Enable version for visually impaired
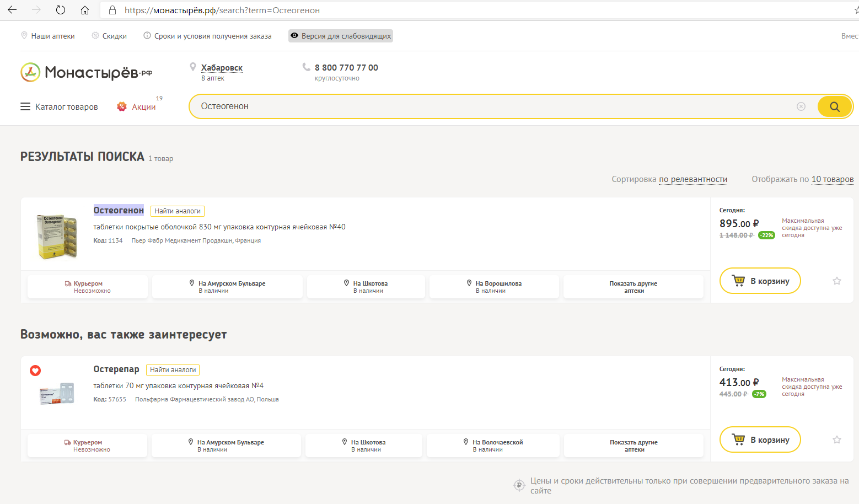Viewport: 859px width, 504px height. (341, 36)
